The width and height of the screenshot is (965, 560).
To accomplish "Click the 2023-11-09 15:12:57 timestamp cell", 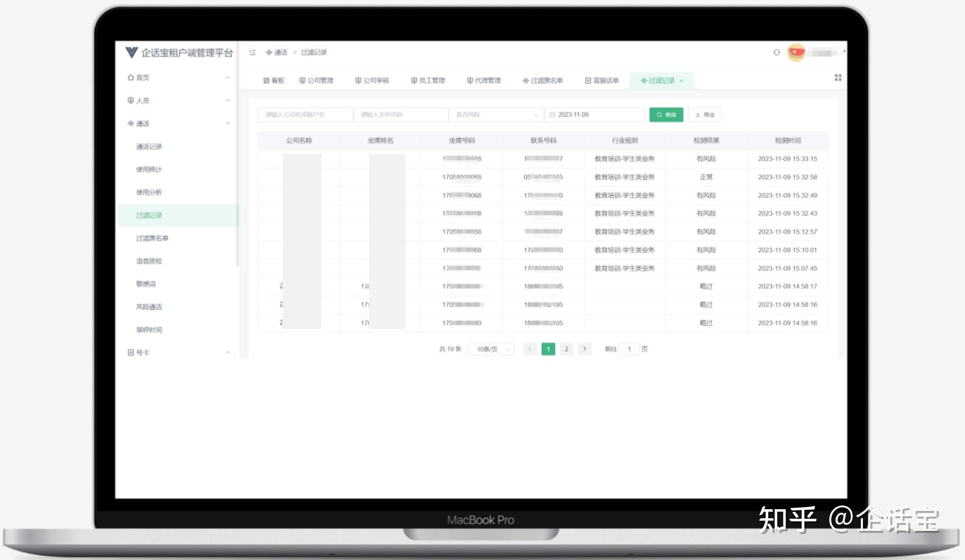I will (788, 232).
